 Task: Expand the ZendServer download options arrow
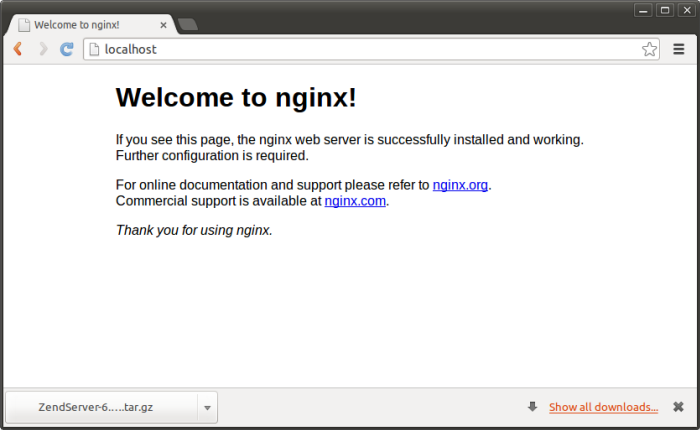[207, 408]
